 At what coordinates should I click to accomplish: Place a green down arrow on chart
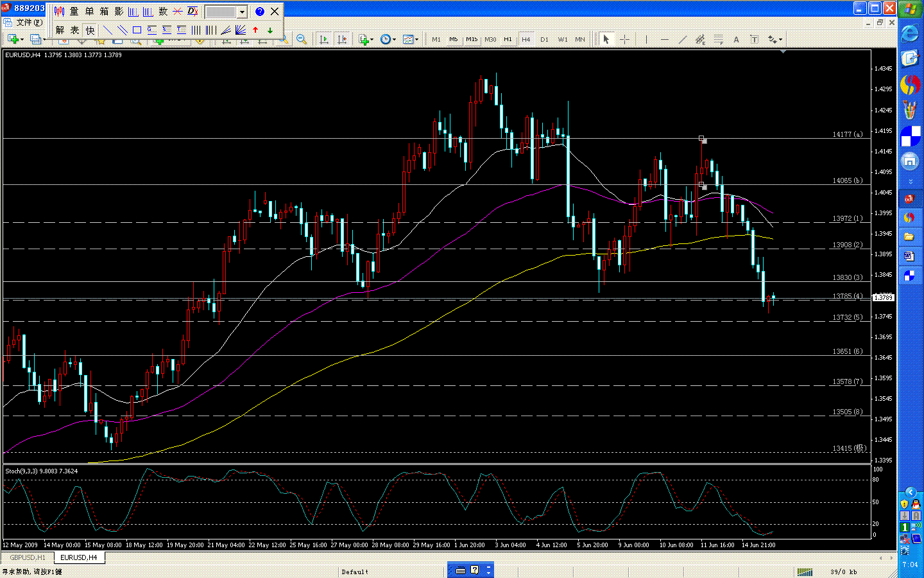(270, 30)
